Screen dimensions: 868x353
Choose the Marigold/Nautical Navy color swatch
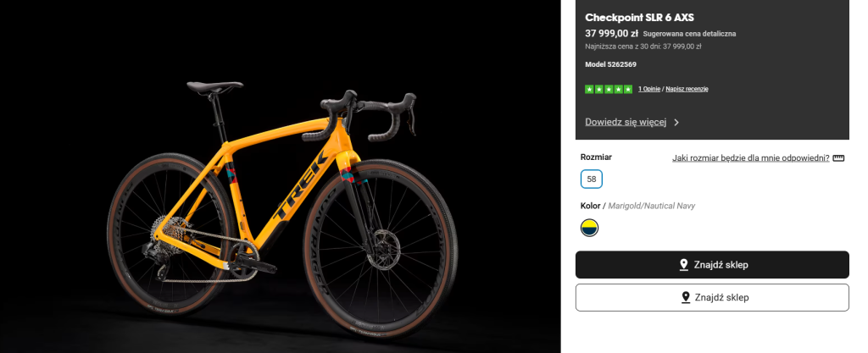coord(590,227)
